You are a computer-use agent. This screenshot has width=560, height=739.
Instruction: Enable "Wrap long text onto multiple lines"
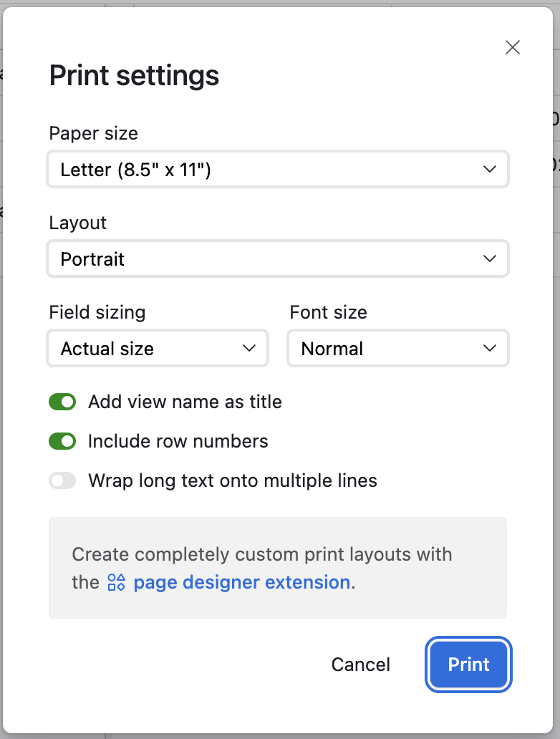[x=62, y=480]
